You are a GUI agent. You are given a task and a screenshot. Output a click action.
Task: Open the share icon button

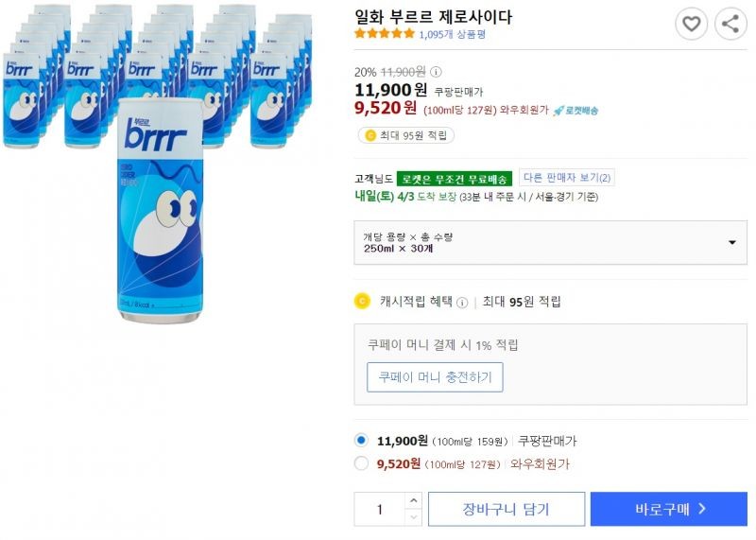click(x=730, y=24)
